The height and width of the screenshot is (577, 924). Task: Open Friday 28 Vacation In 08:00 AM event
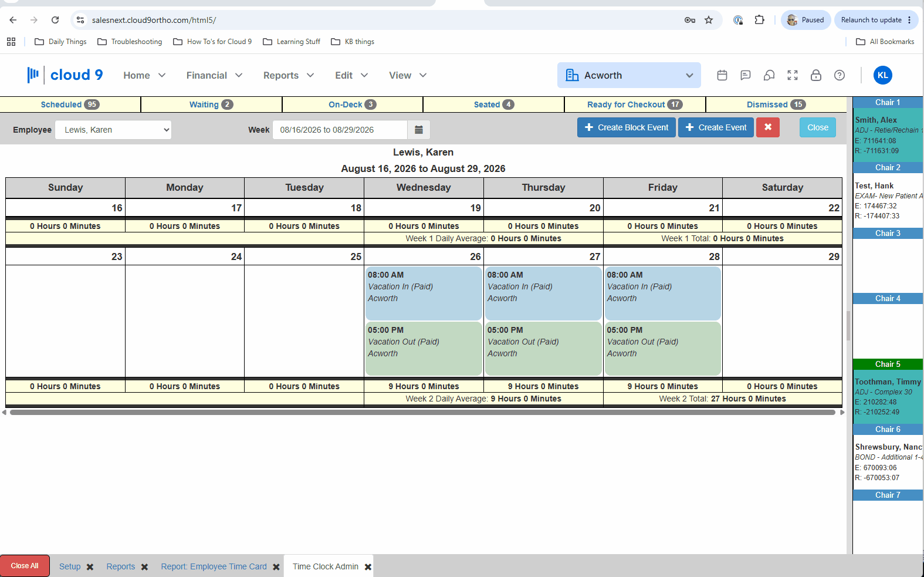coord(663,293)
